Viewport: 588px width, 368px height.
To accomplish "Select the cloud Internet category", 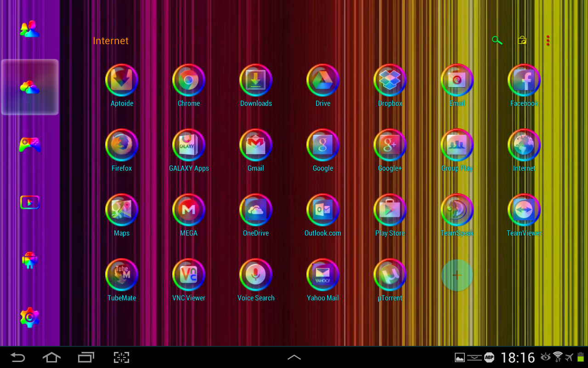I will (30, 87).
